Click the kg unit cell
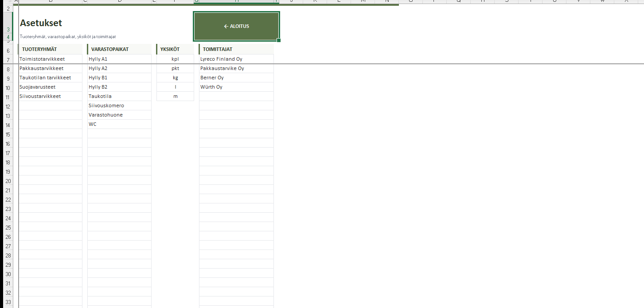The height and width of the screenshot is (308, 644). tap(175, 78)
